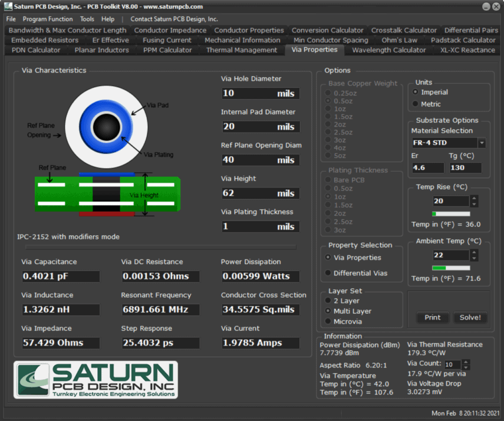The height and width of the screenshot is (421, 504).
Task: Decrease Ambient Temp with down arrow
Action: pyautogui.click(x=475, y=258)
